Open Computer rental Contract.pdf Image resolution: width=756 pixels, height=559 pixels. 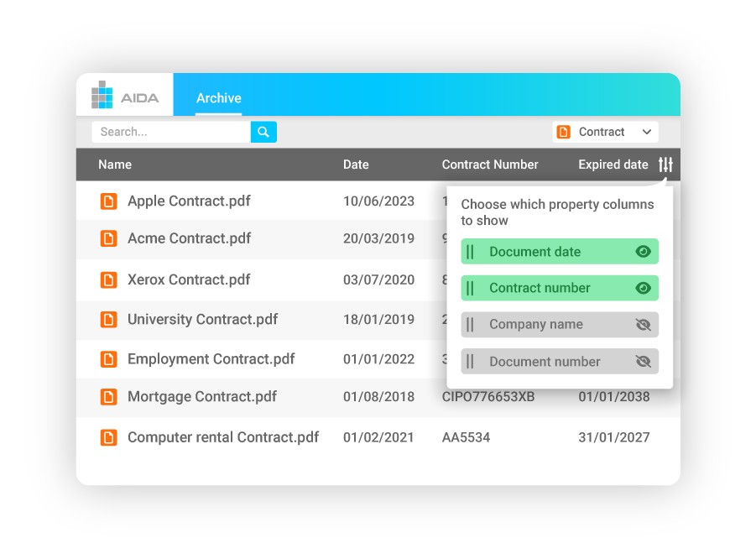click(222, 437)
